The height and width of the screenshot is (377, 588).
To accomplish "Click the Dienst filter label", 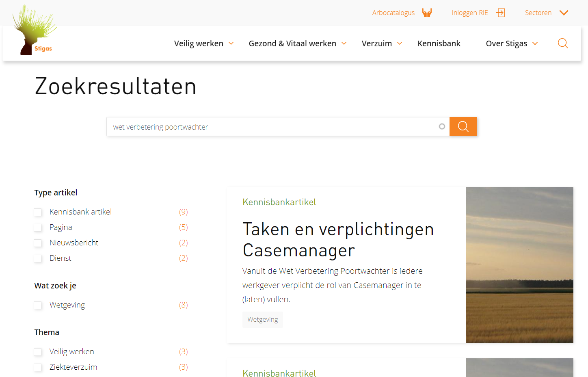I will (x=61, y=258).
